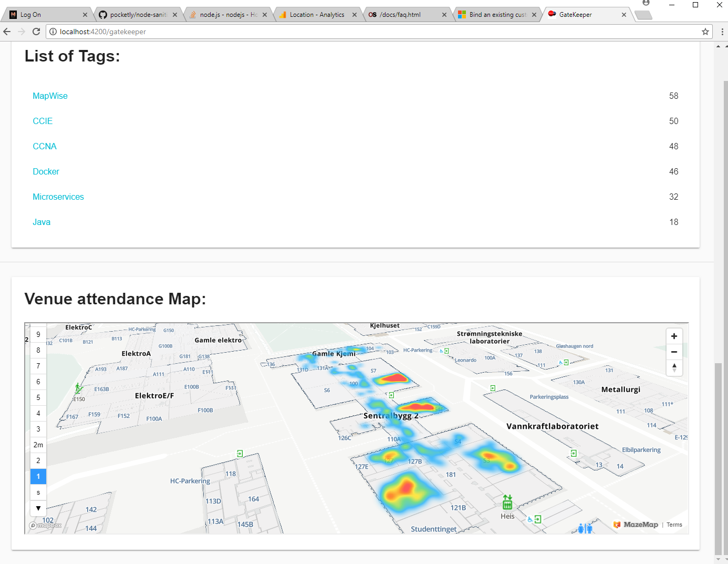This screenshot has width=728, height=564.
Task: Select floor 5 in floor selector
Action: tap(38, 397)
